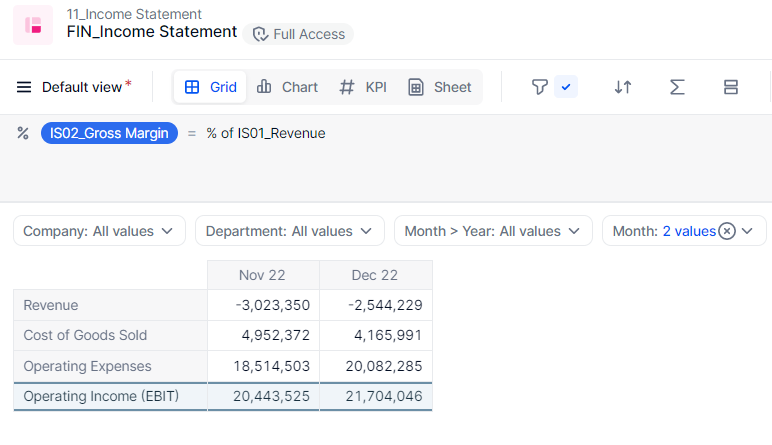Viewport: 772px width, 445px height.
Task: Clear the Month filter with X icon
Action: tap(727, 231)
